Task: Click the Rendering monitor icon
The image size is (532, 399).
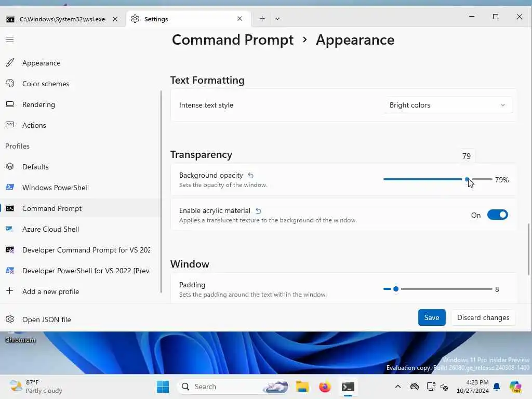Action: click(x=10, y=104)
